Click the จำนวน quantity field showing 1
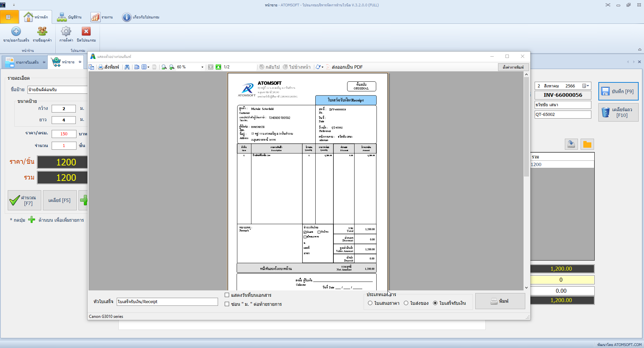Viewport: 644px width, 348px height. 64,146
